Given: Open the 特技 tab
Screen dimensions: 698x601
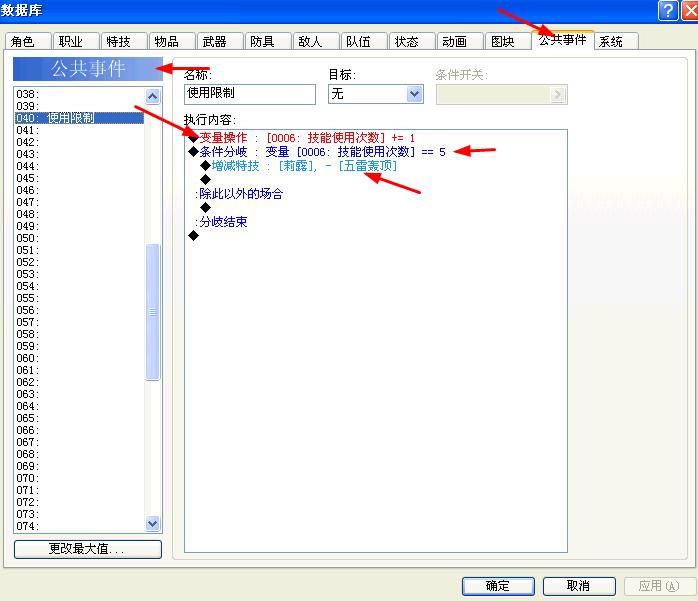Looking at the screenshot, I should click(123, 41).
